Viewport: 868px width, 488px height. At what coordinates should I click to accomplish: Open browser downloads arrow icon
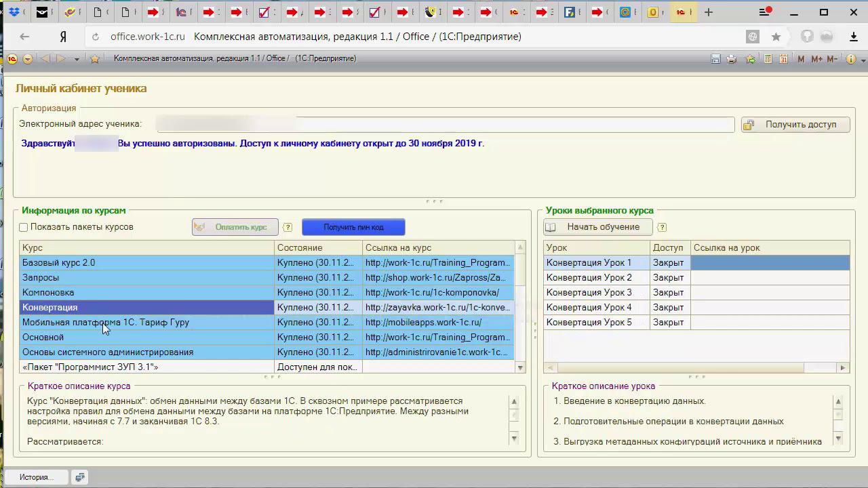(x=853, y=37)
